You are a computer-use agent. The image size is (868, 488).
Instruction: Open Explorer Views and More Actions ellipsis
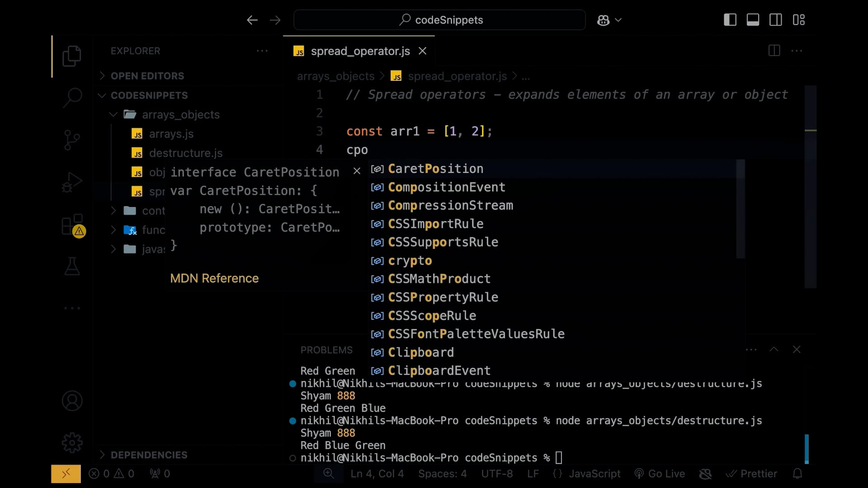(x=262, y=51)
